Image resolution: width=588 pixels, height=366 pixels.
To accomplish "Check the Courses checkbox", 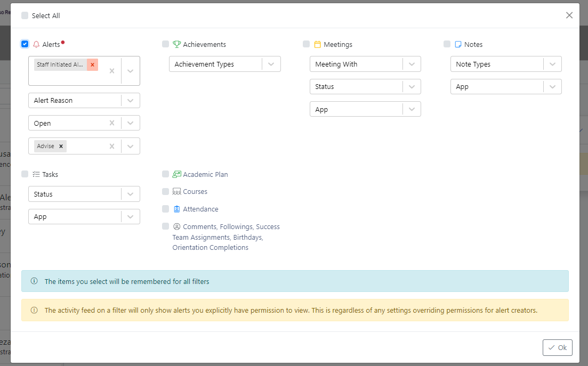I will tap(165, 191).
